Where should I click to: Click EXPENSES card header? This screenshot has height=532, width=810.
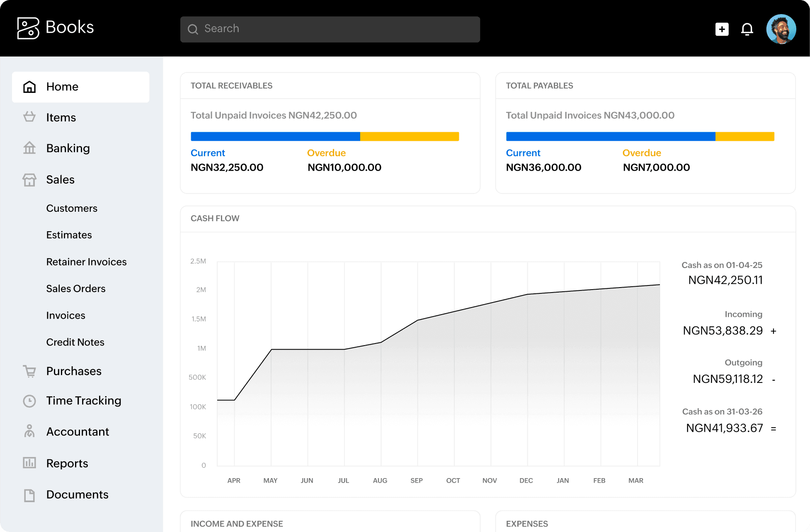click(x=527, y=524)
